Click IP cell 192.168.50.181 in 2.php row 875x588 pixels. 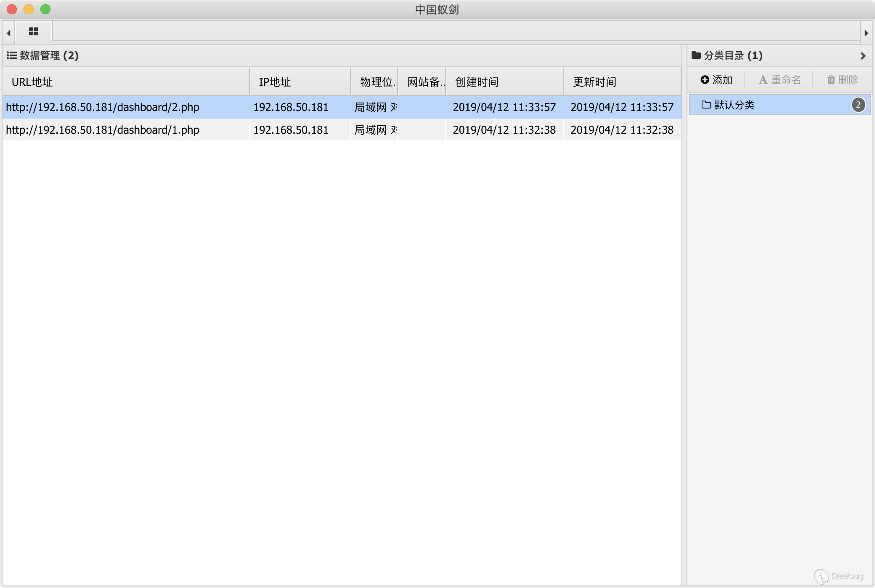(300, 107)
